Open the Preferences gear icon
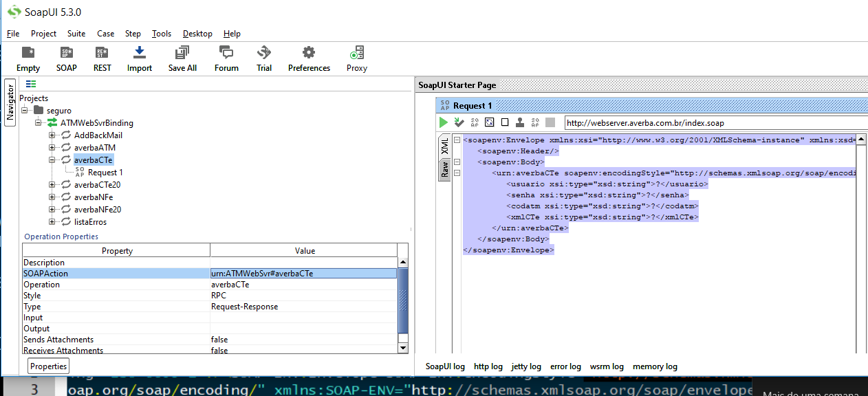The width and height of the screenshot is (868, 396). click(x=309, y=59)
